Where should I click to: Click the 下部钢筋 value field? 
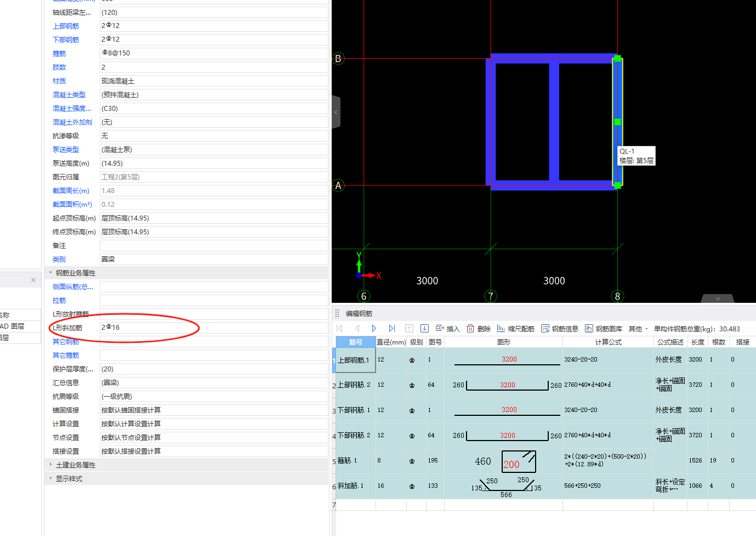coord(214,40)
